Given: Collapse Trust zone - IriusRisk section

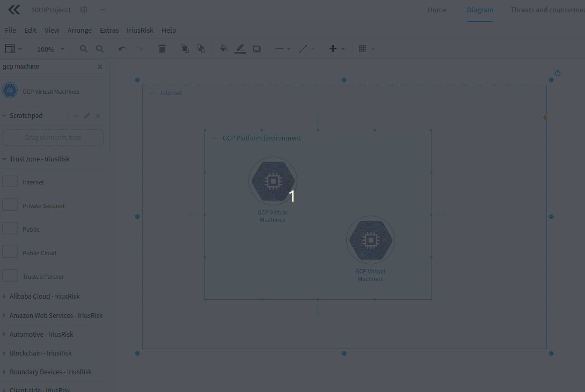Looking at the screenshot, I should 4,159.
